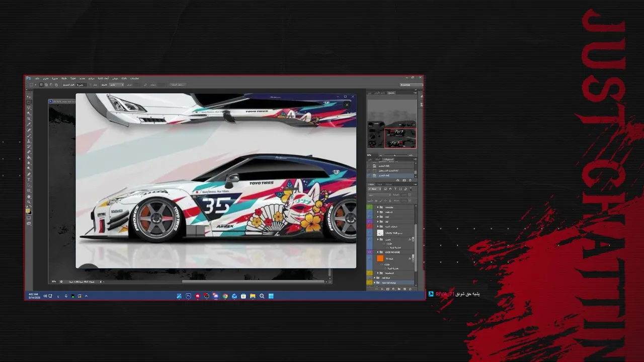Click the Navigator zoom slider
The image size is (644, 362).
(395, 155)
